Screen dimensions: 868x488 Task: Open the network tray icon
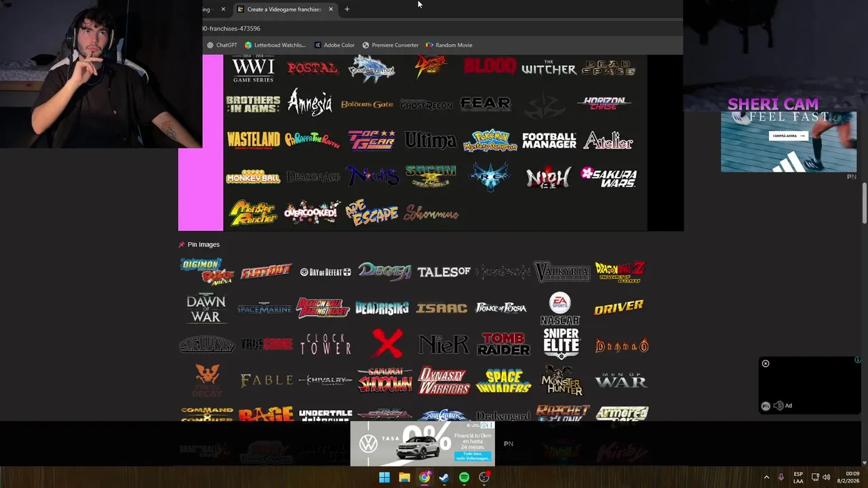(815, 478)
